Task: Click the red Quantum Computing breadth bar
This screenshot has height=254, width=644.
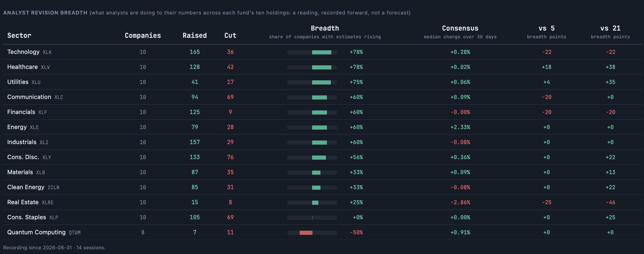Action: pyautogui.click(x=306, y=233)
